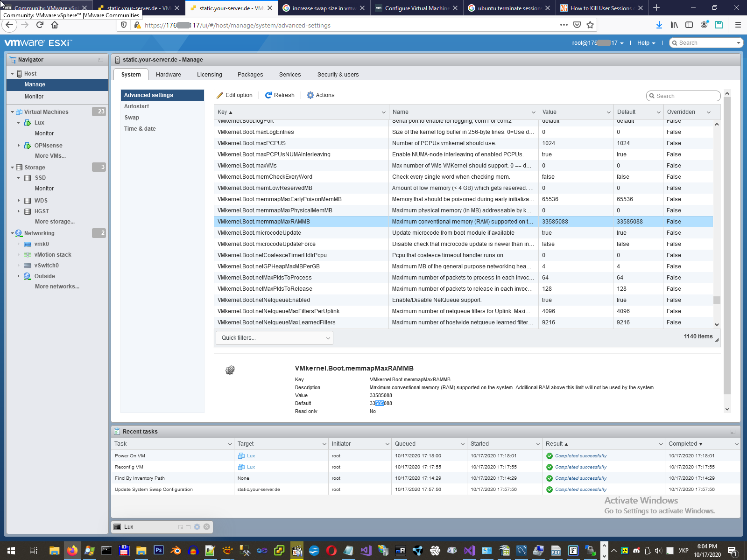Open the Windows Start menu

11,551
